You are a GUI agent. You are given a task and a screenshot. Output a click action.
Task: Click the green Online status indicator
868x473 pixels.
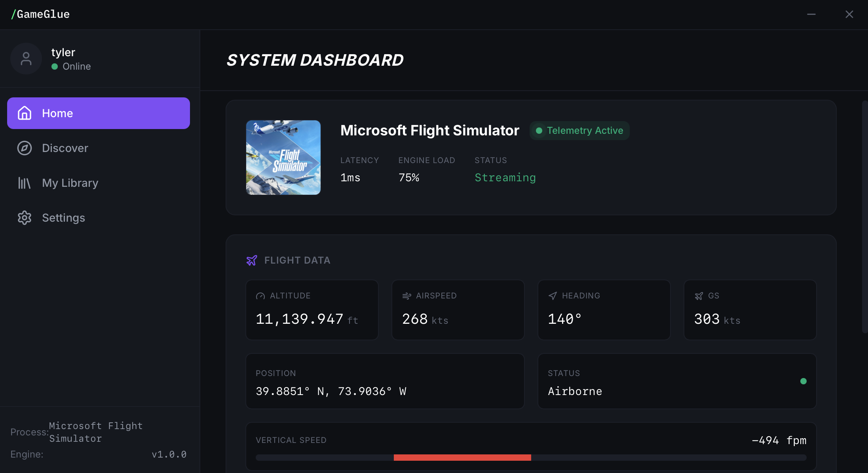55,66
